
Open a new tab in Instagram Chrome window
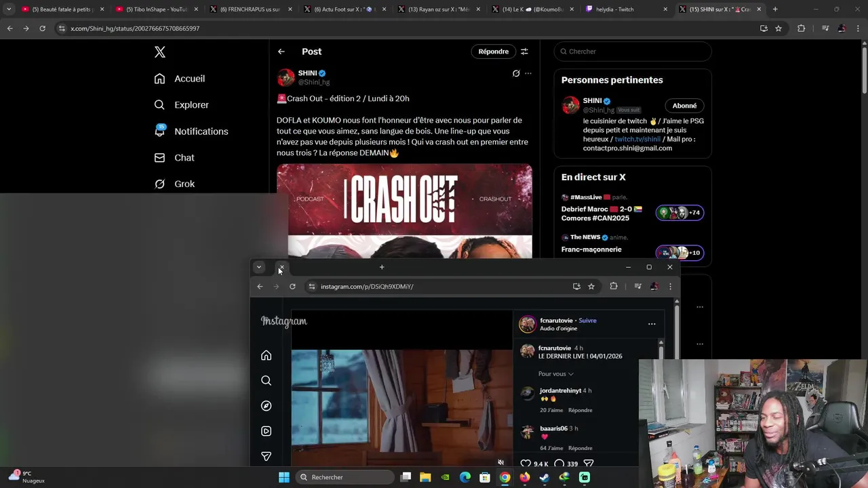click(382, 267)
